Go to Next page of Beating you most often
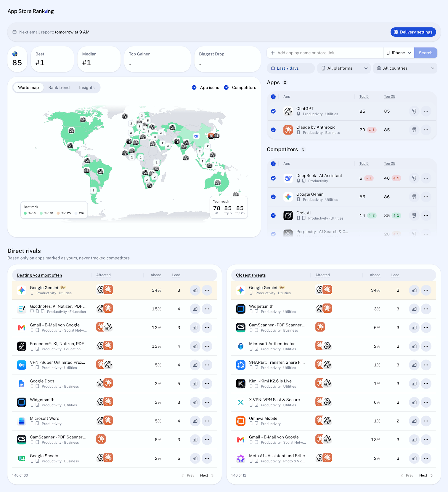 tap(207, 475)
